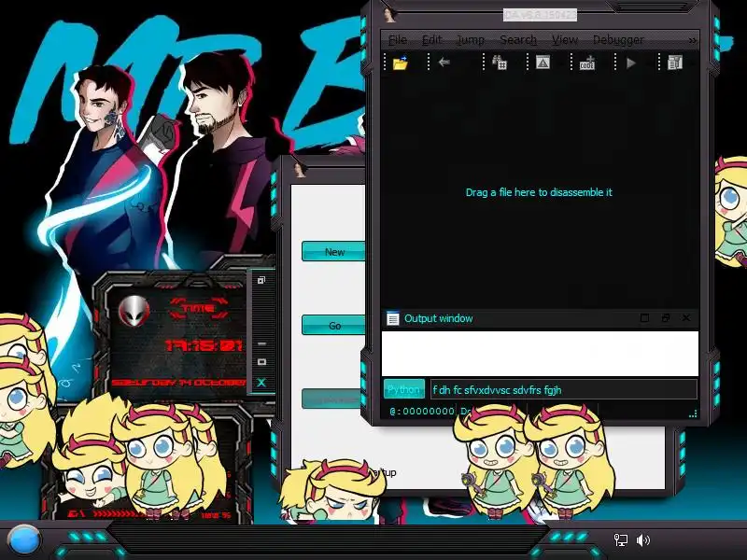Open the File menu

point(398,40)
